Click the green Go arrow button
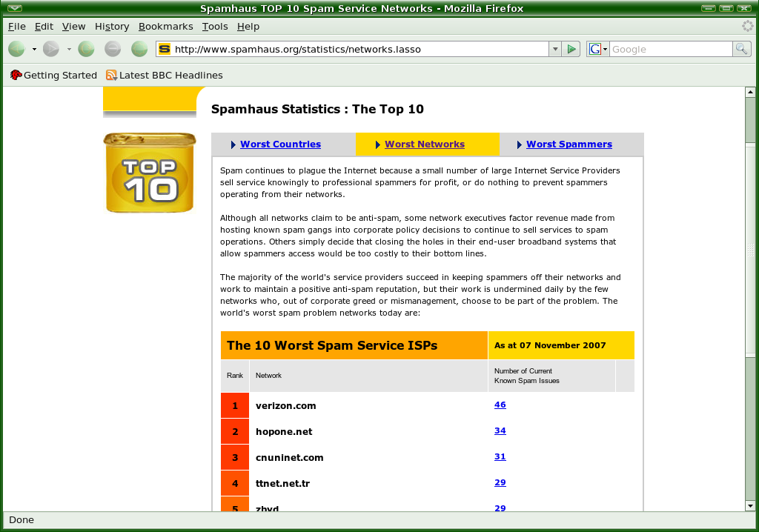Image resolution: width=759 pixels, height=532 pixels. pyautogui.click(x=571, y=49)
